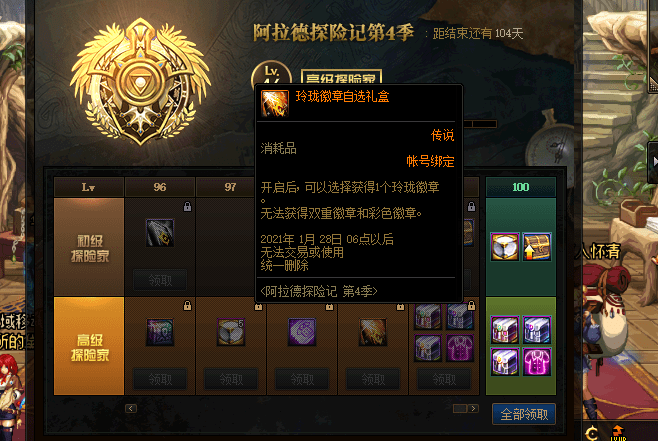Go to previous reward page with left arrow

tap(131, 408)
